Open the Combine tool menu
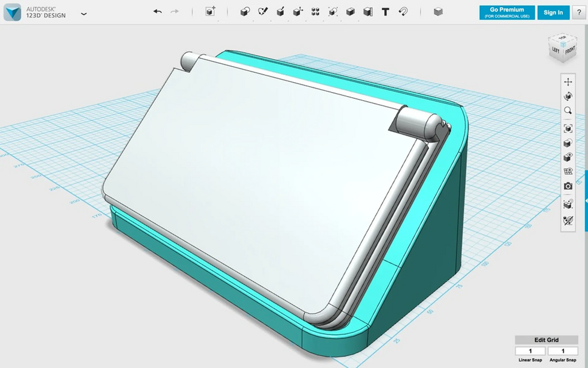Viewport: 588px width, 368px height. (x=350, y=11)
